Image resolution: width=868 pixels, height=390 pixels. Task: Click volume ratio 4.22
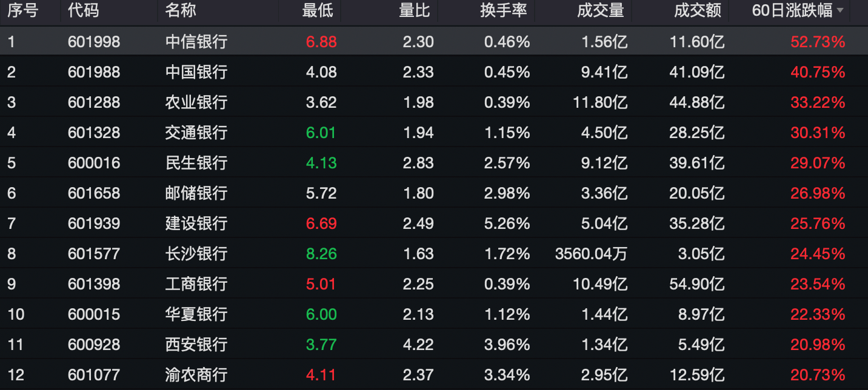click(419, 344)
